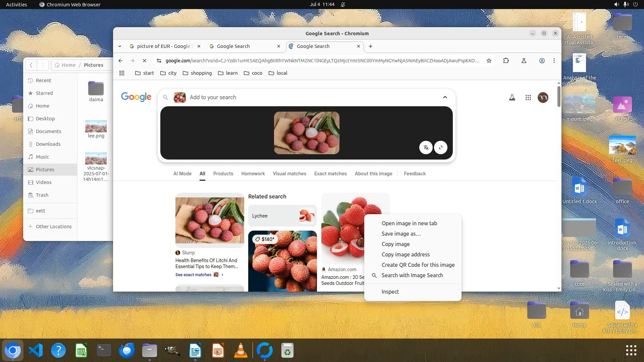
Task: Open Chromium three-dot menu
Action: click(x=554, y=61)
